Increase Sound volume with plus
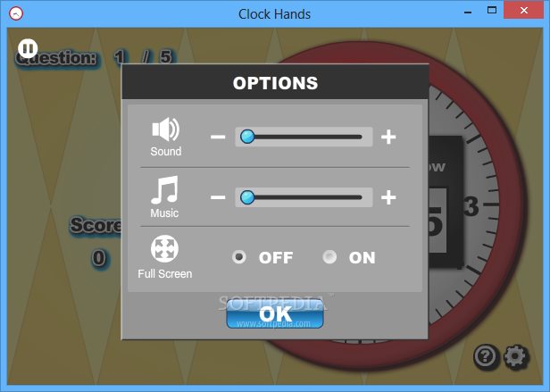550x392 pixels. pos(388,137)
